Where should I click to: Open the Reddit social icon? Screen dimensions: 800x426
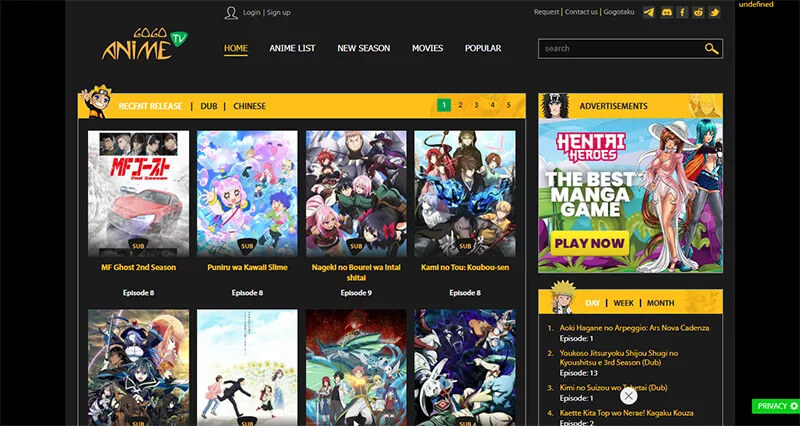click(698, 12)
